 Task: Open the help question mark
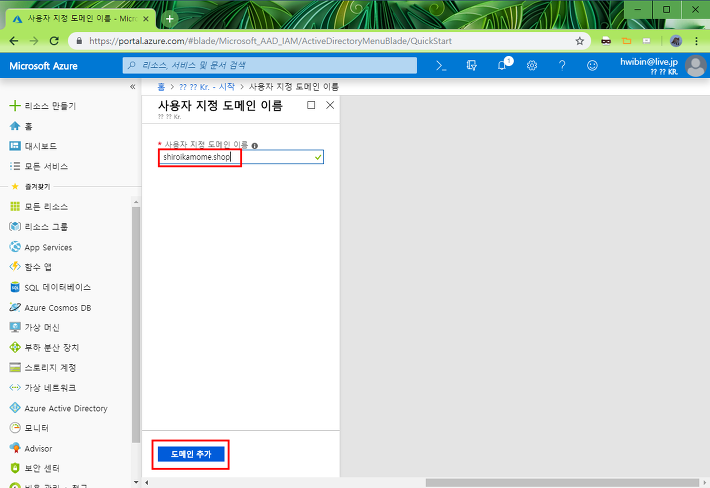(562, 66)
